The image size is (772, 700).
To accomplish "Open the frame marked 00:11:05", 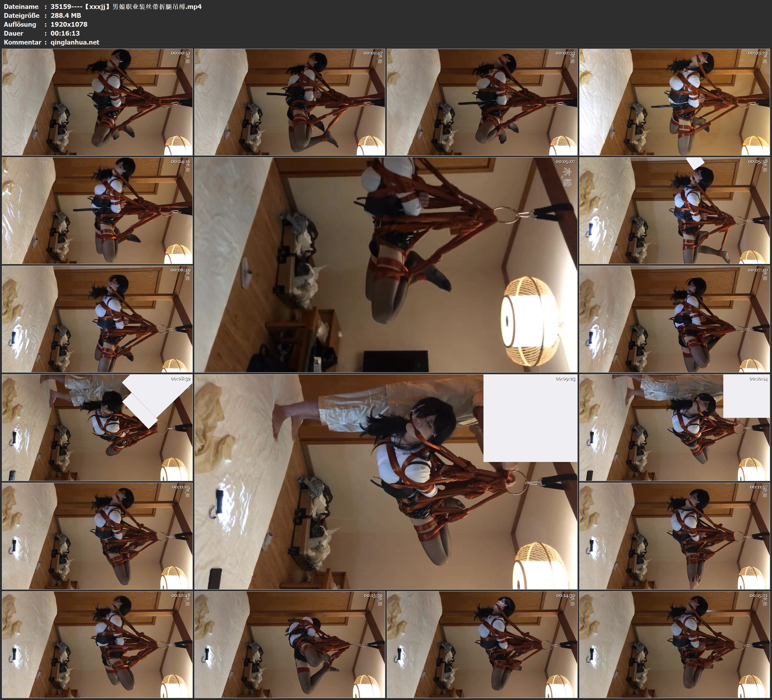I will (97, 536).
